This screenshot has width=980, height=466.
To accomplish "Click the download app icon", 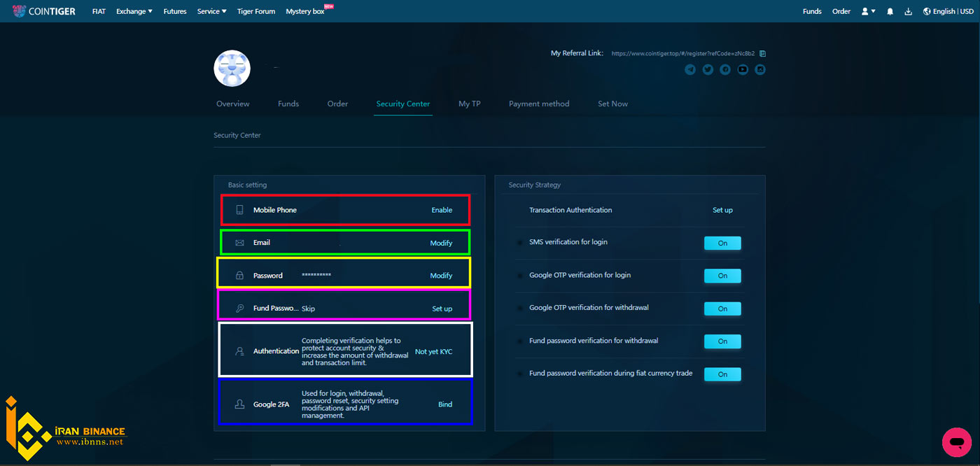I will pos(909,11).
